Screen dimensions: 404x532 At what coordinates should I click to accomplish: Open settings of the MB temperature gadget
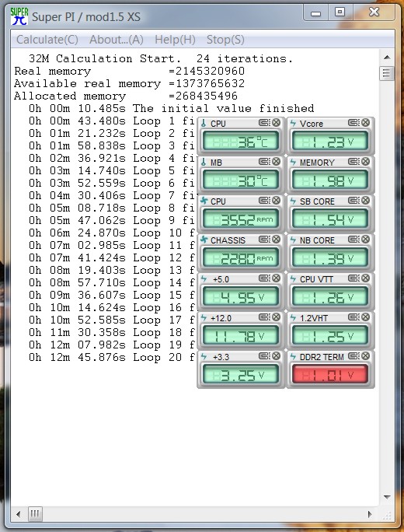point(265,162)
